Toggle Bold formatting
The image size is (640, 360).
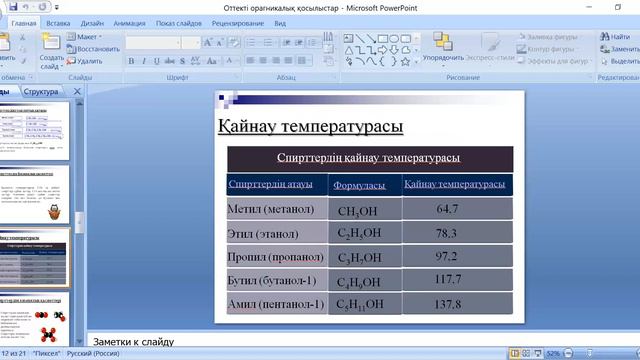[131, 61]
